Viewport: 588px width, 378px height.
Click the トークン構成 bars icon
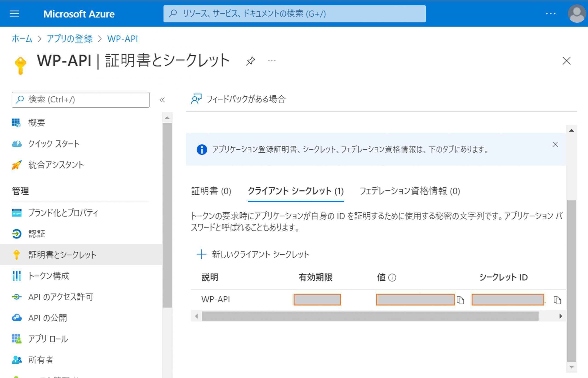17,276
